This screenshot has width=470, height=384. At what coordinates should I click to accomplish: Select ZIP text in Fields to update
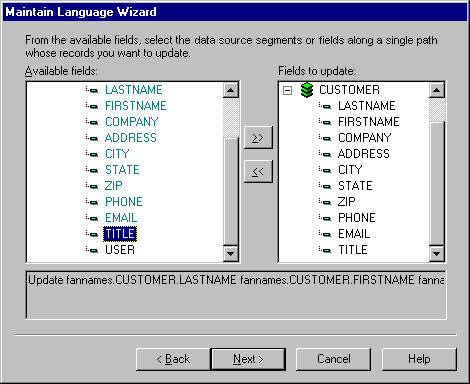[347, 202]
